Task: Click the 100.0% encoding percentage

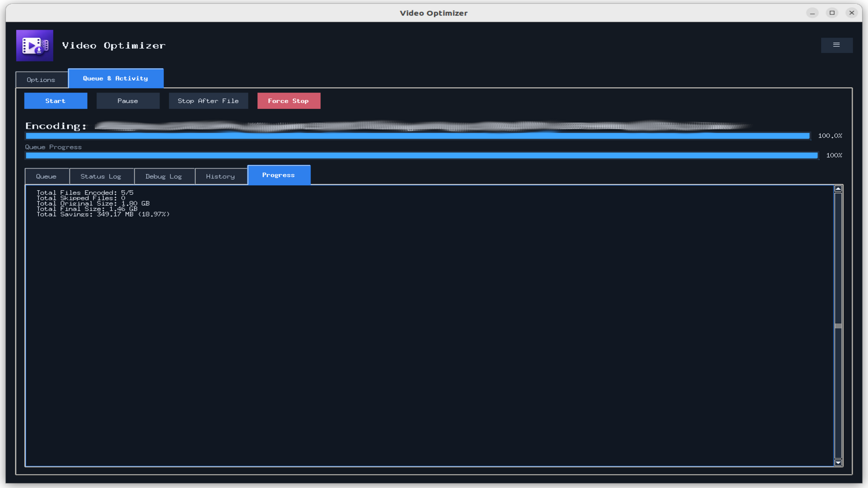Action: pyautogui.click(x=830, y=136)
